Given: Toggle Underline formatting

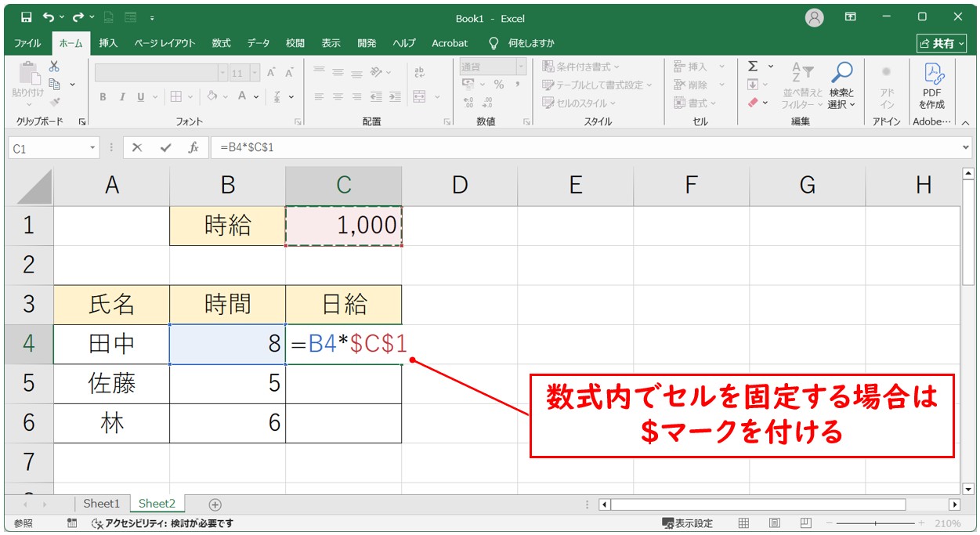Looking at the screenshot, I should [x=142, y=96].
